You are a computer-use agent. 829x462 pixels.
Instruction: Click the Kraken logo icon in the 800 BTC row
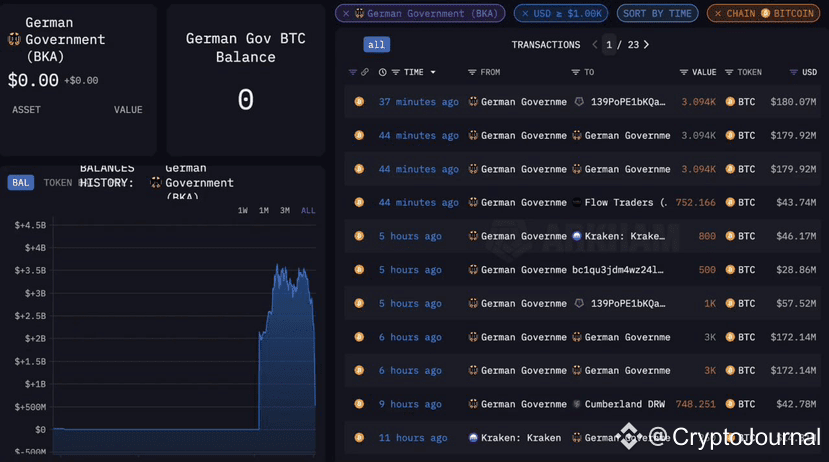pos(577,236)
